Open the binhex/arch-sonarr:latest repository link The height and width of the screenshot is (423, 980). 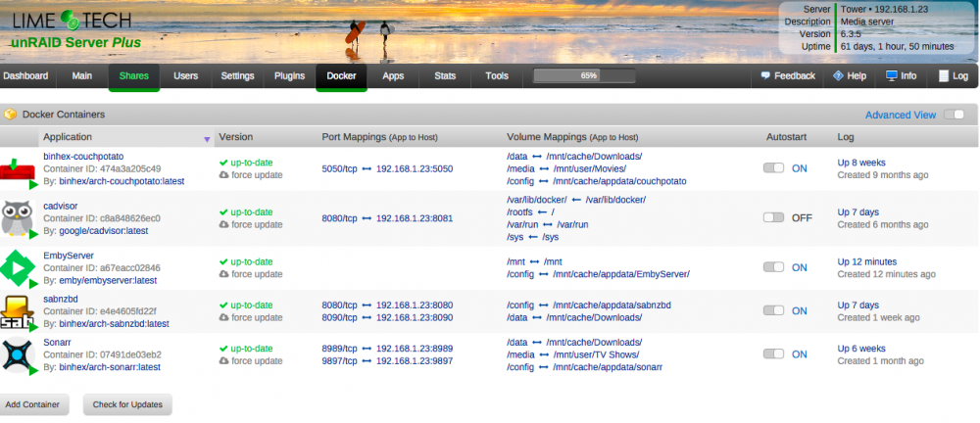tap(110, 367)
